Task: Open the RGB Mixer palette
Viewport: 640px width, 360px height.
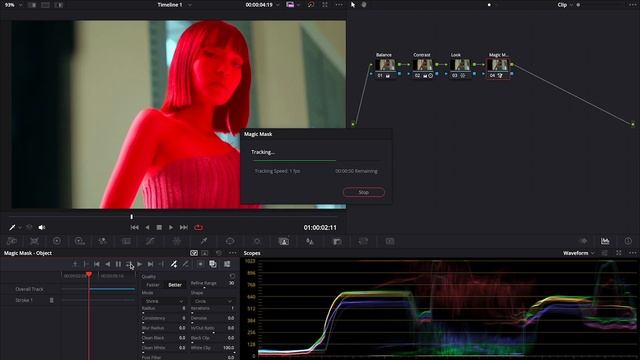Action: 102,241
